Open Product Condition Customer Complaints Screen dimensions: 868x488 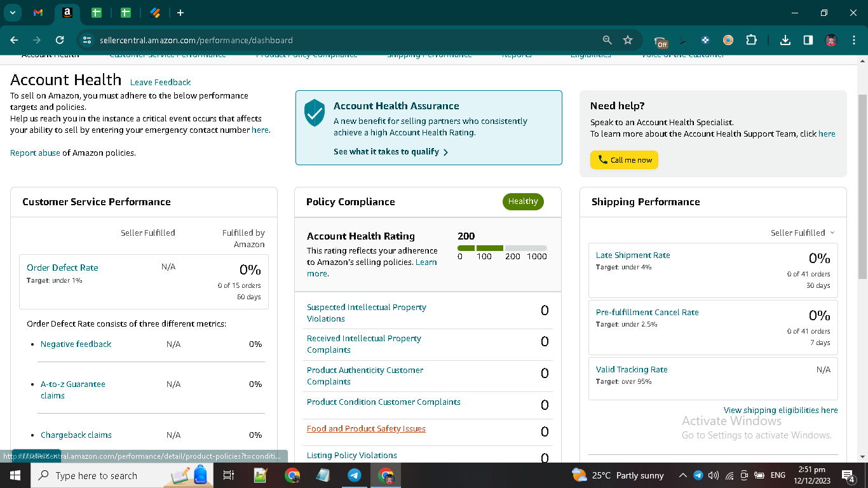point(384,402)
